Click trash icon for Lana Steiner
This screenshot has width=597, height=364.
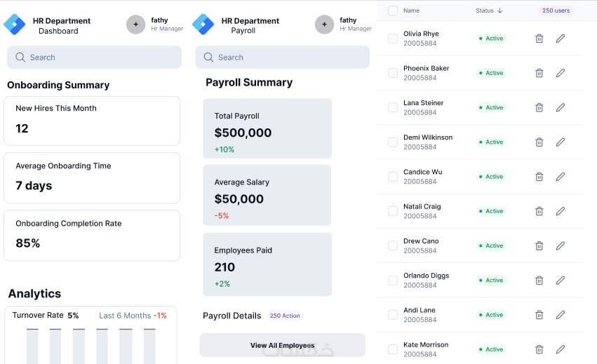(539, 107)
